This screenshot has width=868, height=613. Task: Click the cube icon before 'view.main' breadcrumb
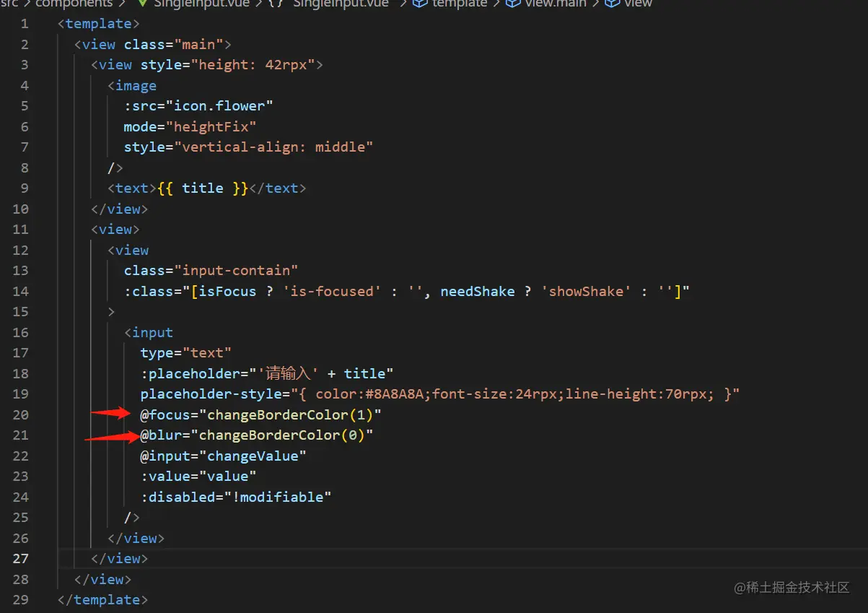coord(513,4)
